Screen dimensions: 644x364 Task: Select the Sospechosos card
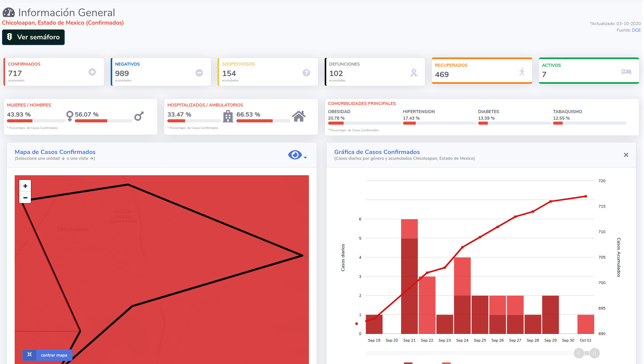coord(268,72)
